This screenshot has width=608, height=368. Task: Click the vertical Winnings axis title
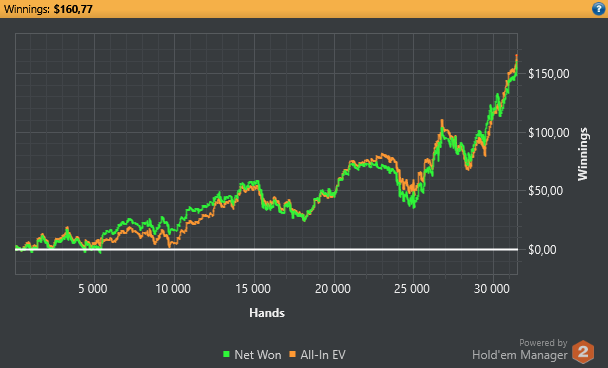pos(582,154)
